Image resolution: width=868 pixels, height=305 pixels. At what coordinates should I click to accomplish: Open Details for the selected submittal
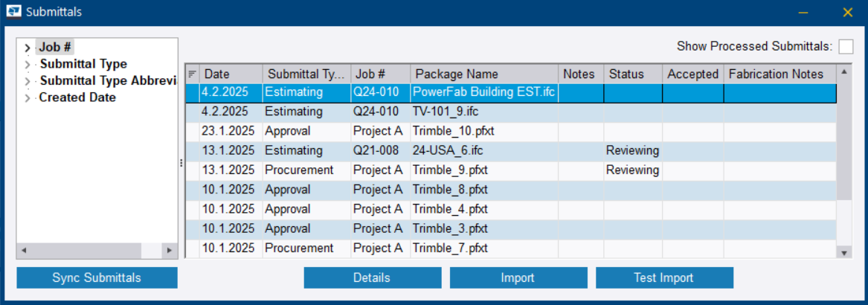pos(372,277)
